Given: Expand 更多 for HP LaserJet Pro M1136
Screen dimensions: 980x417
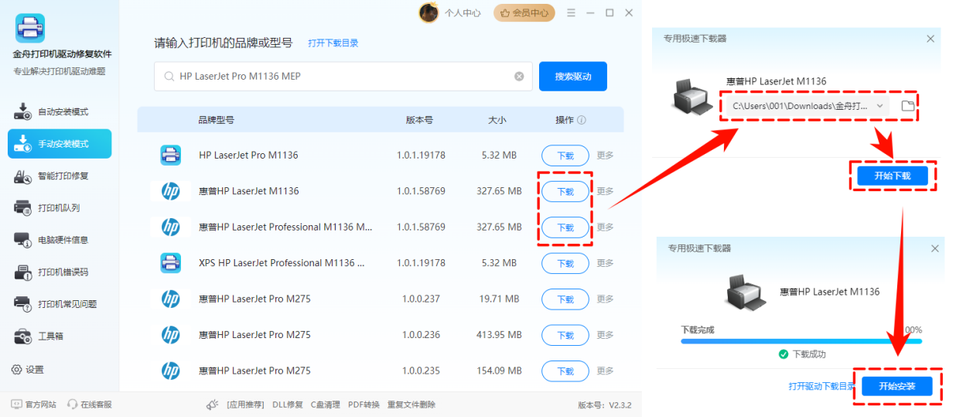Looking at the screenshot, I should [x=605, y=155].
